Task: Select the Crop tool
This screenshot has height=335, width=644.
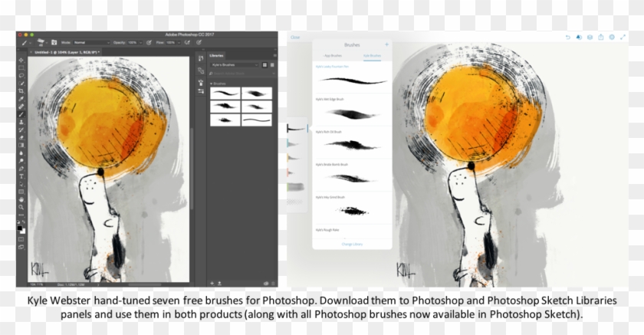Action: (x=21, y=91)
